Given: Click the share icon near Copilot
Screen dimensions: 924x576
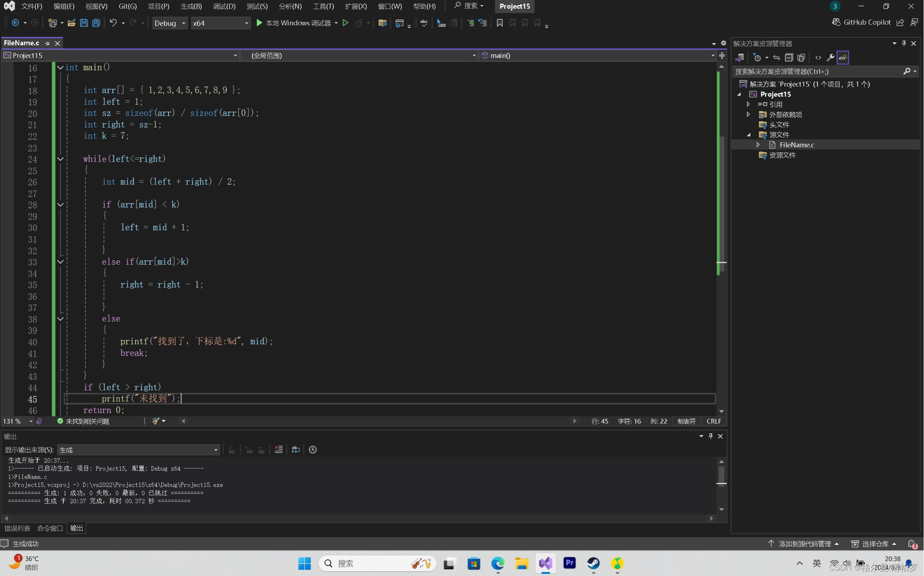Looking at the screenshot, I should (900, 22).
